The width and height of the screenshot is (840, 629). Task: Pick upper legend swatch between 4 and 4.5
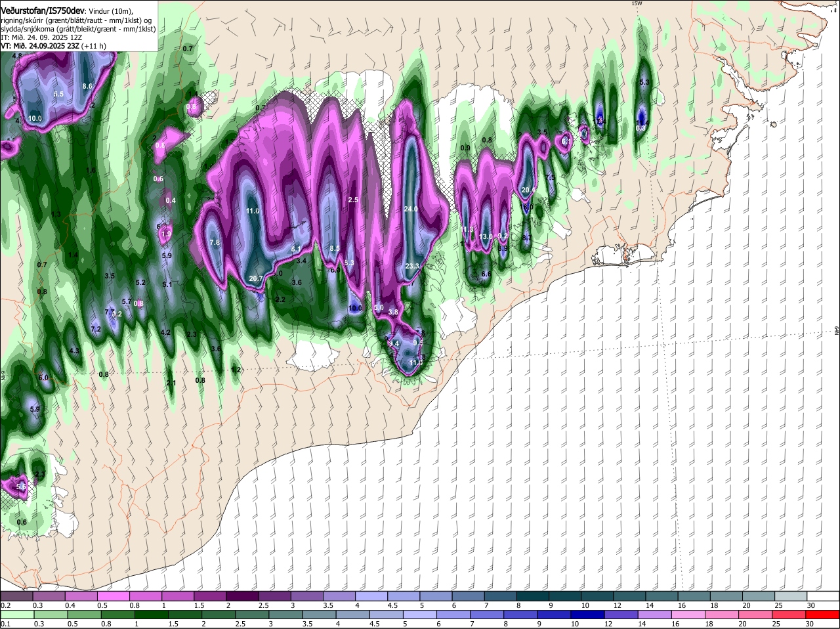372,596
